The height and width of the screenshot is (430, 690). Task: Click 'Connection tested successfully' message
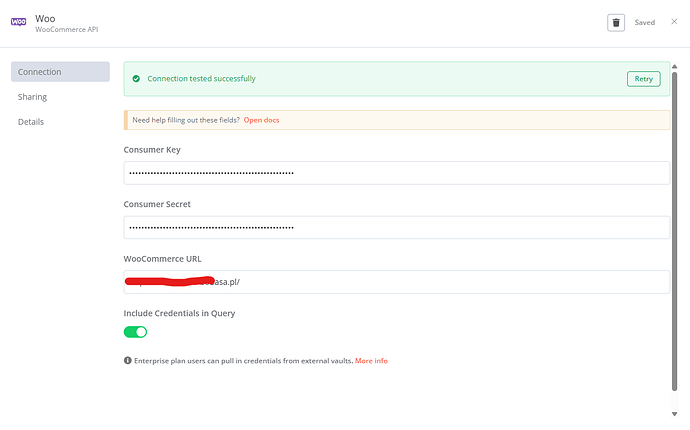pyautogui.click(x=201, y=79)
